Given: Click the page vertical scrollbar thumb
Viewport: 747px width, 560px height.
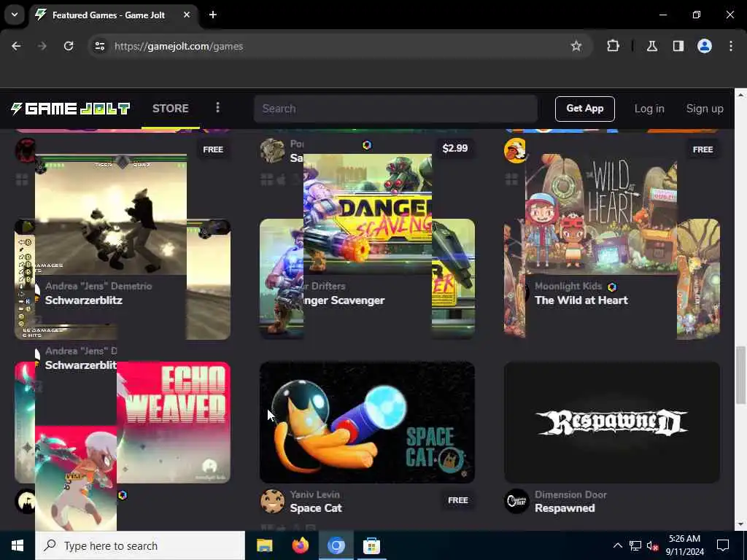Looking at the screenshot, I should click(x=740, y=376).
